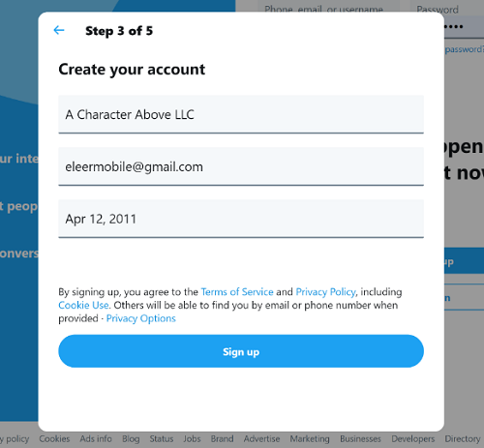Go to Businesses footer link

click(x=360, y=439)
